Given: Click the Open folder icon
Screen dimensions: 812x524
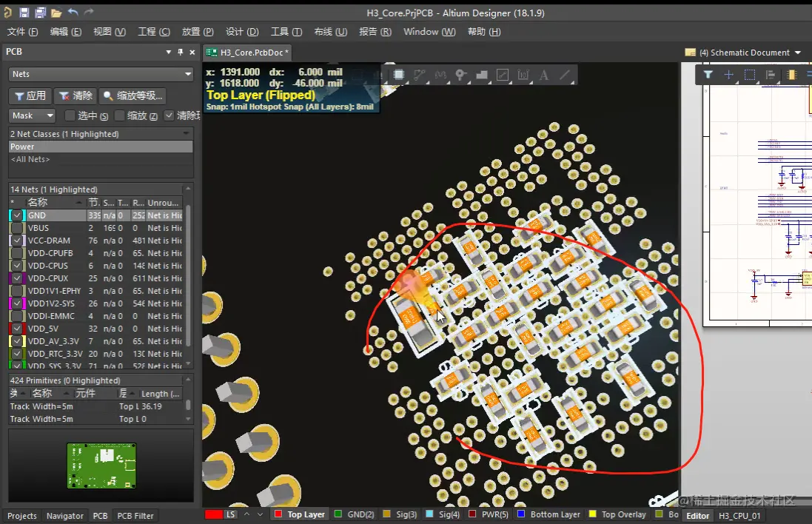Looking at the screenshot, I should point(56,13).
